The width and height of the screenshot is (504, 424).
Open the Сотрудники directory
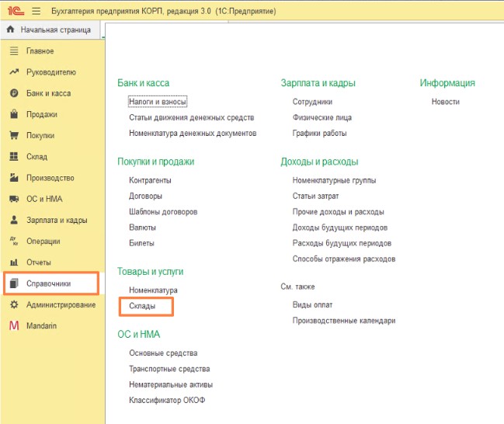(x=312, y=102)
